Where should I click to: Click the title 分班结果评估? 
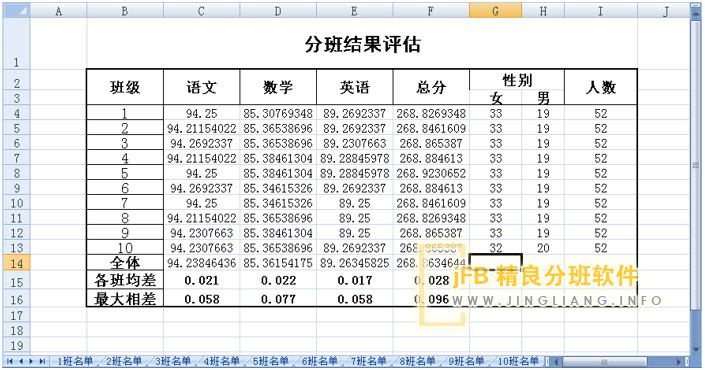(x=362, y=45)
